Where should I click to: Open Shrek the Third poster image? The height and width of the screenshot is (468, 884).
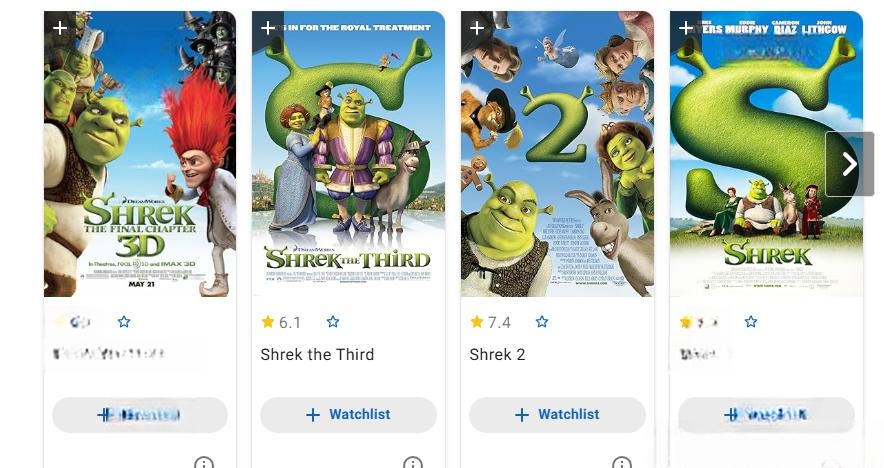pos(348,154)
